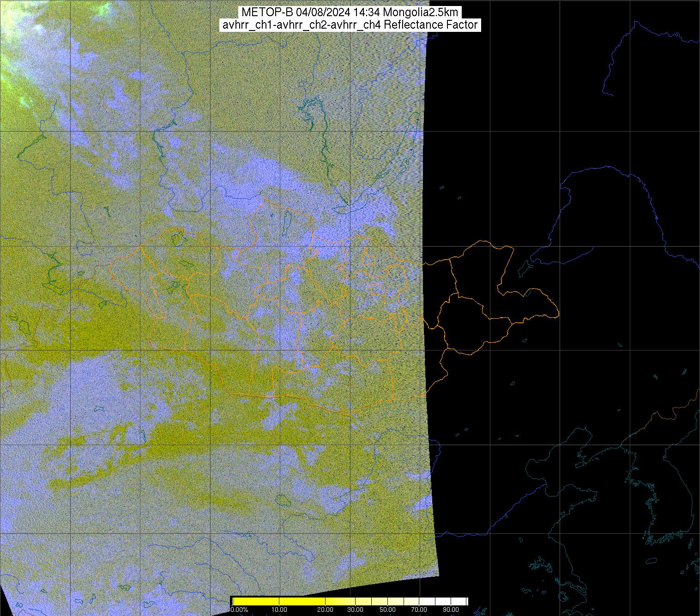Click the '10.00' color scale label
The width and height of the screenshot is (700, 616).
pyautogui.click(x=278, y=610)
